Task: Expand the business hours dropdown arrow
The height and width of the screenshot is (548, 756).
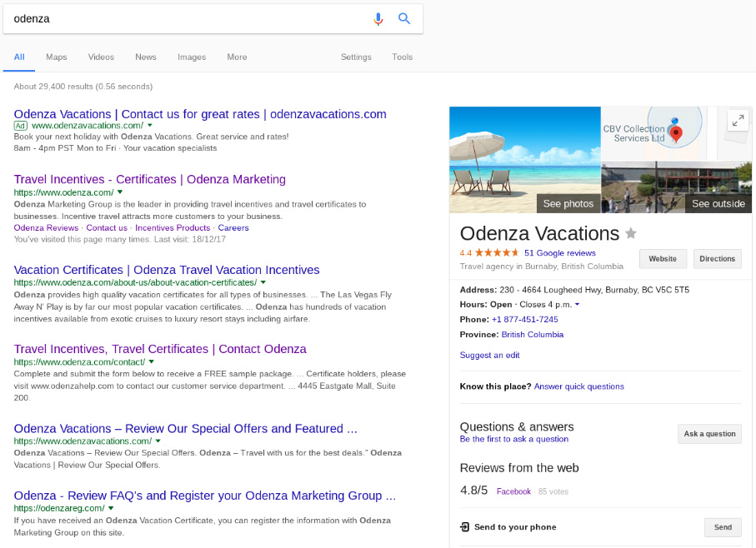Action: point(577,304)
